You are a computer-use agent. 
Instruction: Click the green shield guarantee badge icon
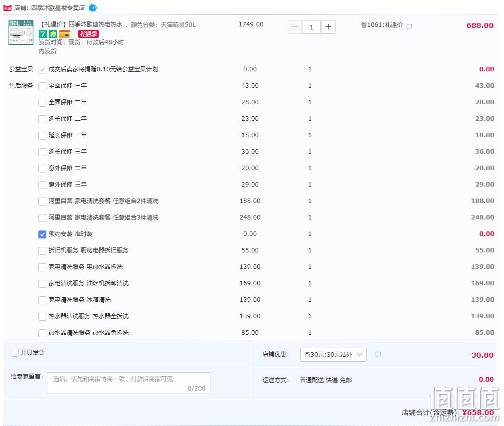(x=53, y=34)
